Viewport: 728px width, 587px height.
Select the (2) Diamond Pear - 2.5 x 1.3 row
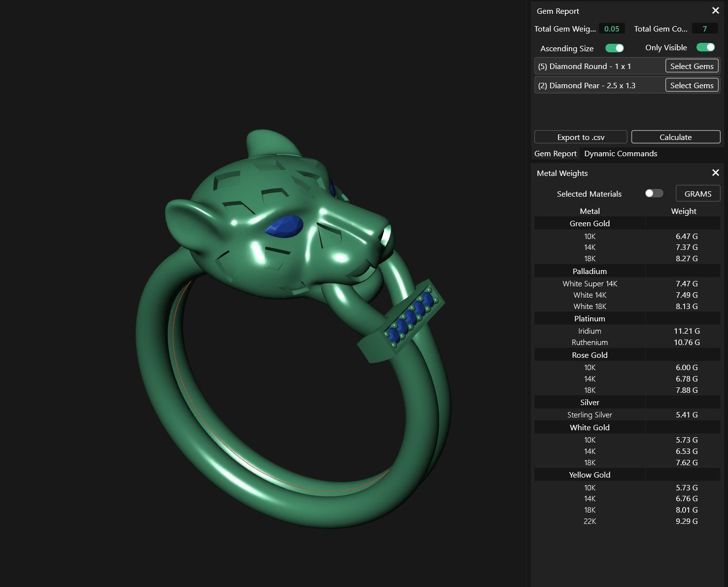[x=626, y=85]
